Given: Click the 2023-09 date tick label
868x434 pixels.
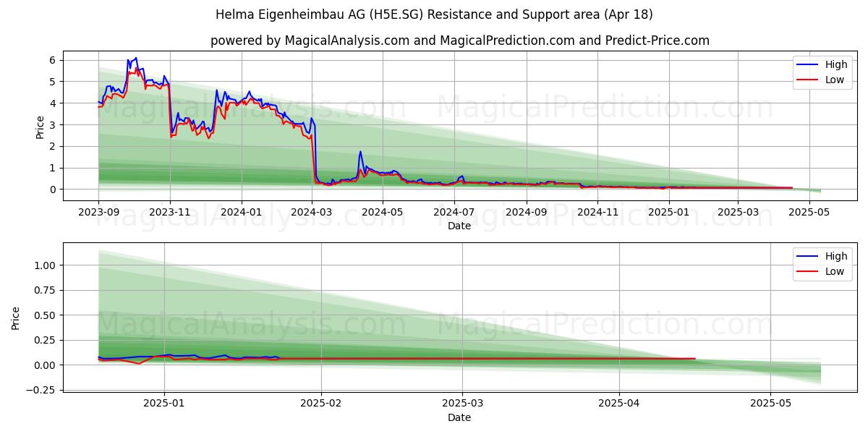Looking at the screenshot, I should tap(98, 212).
